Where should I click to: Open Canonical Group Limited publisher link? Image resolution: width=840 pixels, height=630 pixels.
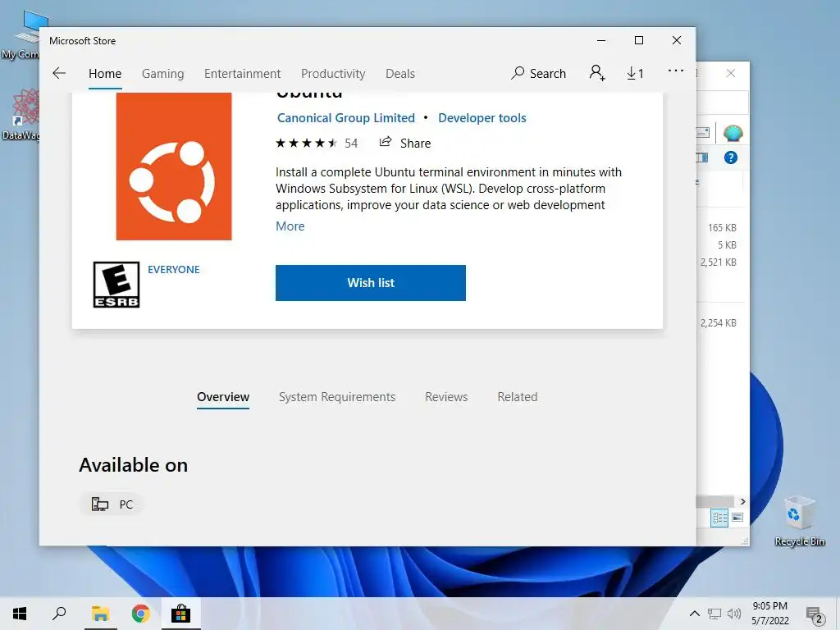click(346, 118)
